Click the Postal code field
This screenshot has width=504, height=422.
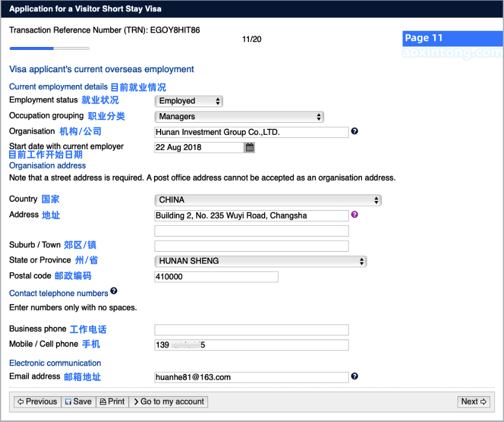[216, 277]
